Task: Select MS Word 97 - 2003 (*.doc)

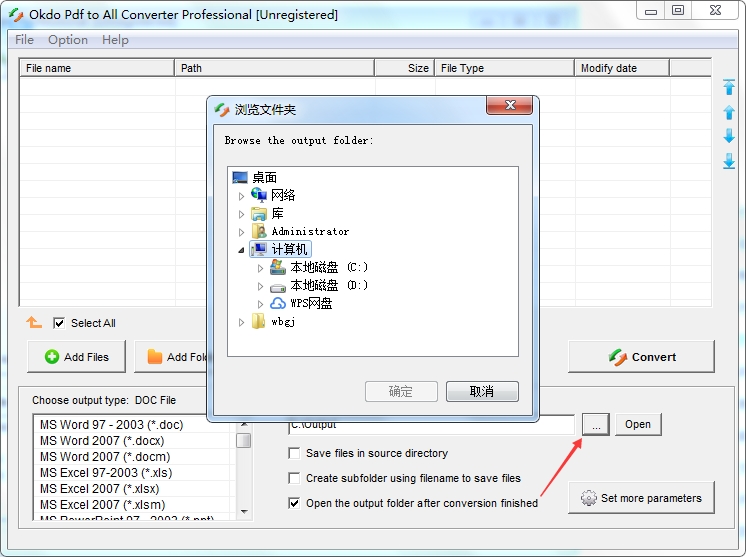Action: [x=111, y=424]
